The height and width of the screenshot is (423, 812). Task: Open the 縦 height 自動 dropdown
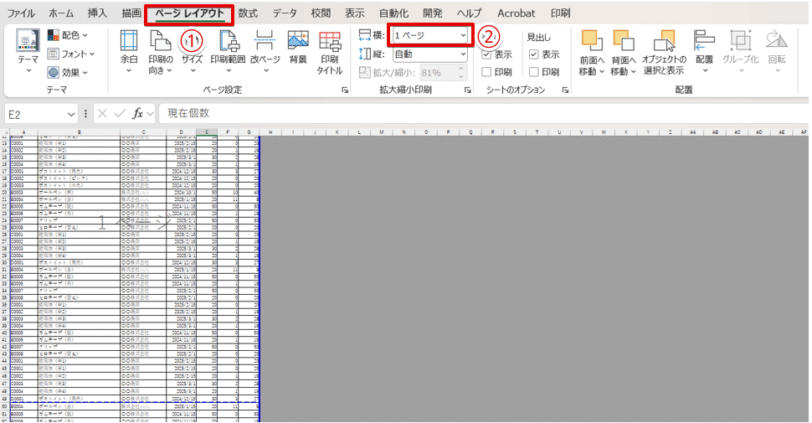[429, 54]
